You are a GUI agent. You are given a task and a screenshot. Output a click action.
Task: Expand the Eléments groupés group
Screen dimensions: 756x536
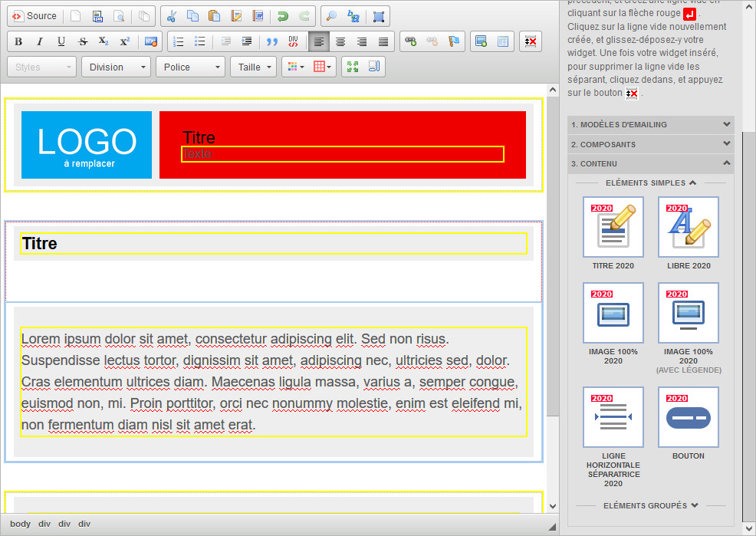coord(651,505)
